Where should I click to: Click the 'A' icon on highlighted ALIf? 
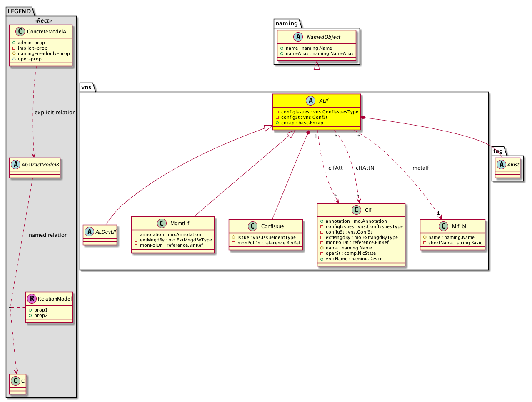[311, 100]
